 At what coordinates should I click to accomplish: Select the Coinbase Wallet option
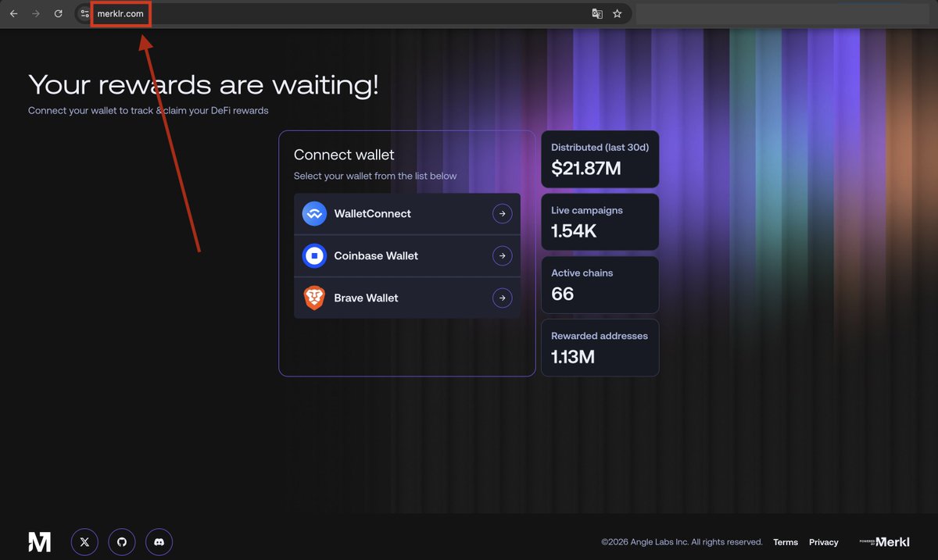pos(407,256)
